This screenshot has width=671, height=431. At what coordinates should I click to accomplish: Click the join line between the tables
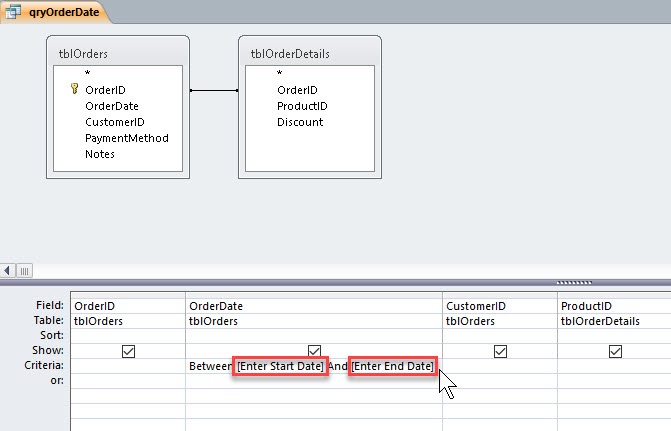point(214,90)
